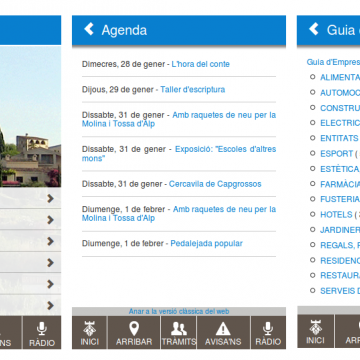Expand the first chevron row below the photo

[x=30, y=198]
